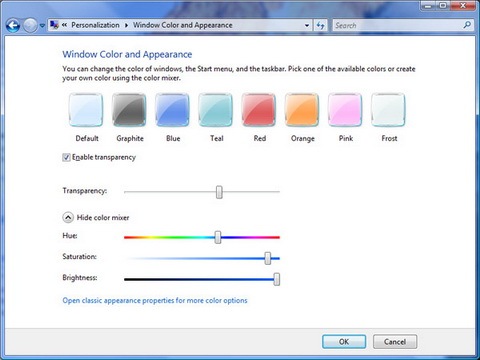Image resolution: width=480 pixels, height=360 pixels.
Task: Click the Refresh button beside address bar
Action: coord(320,25)
